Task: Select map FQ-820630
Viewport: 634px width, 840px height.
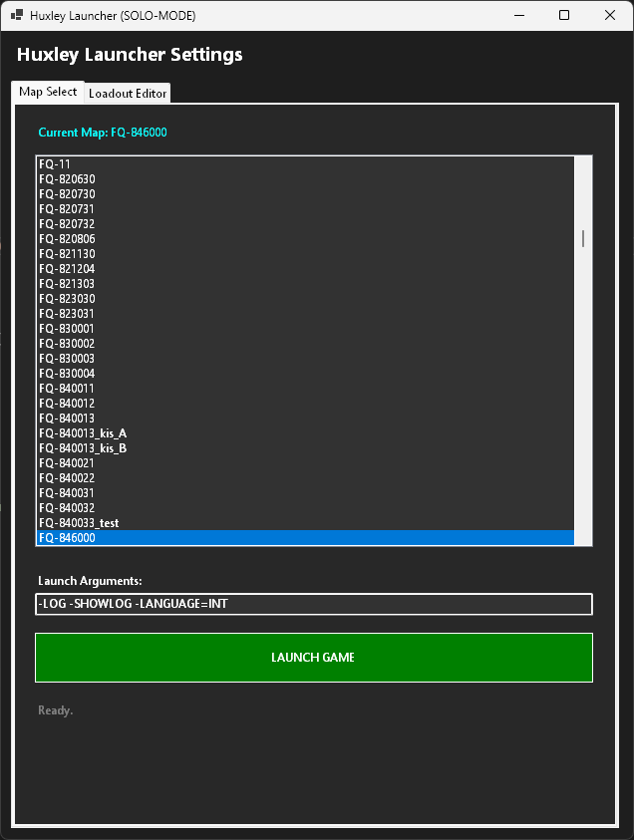Action: tap(305, 179)
